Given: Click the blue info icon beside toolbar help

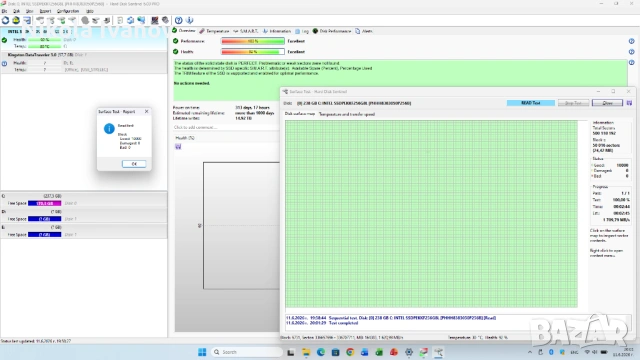Looking at the screenshot, I should [x=189, y=20].
